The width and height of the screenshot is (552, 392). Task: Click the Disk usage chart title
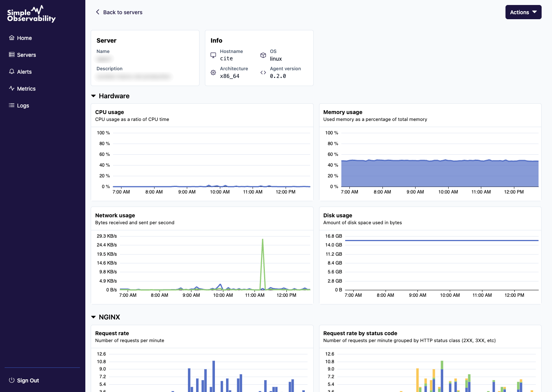(x=338, y=215)
